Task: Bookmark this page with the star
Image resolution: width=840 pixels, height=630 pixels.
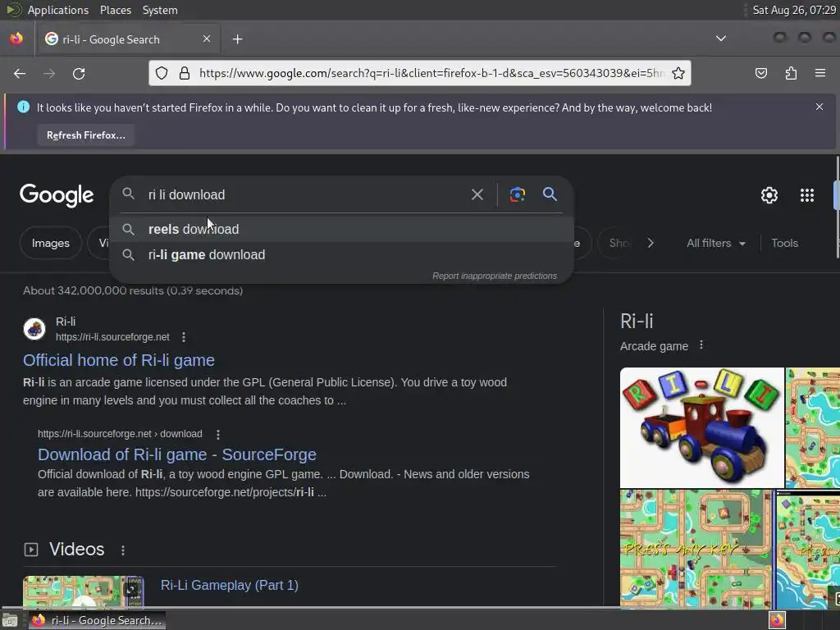Action: pos(678,73)
